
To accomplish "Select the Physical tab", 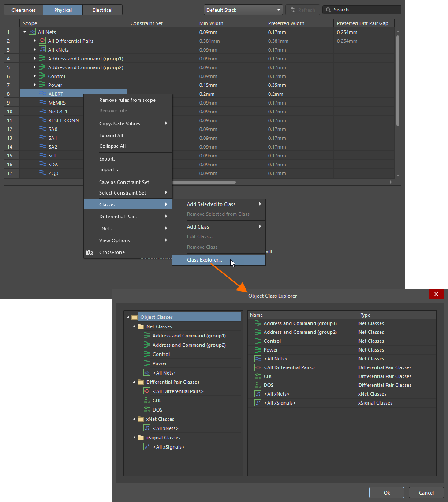I will click(63, 10).
